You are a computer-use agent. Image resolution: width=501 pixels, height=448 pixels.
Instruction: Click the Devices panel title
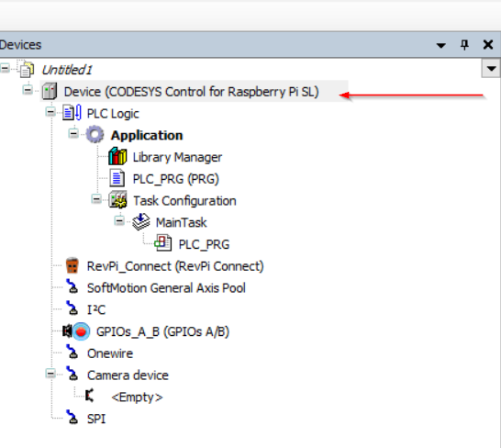click(x=20, y=45)
